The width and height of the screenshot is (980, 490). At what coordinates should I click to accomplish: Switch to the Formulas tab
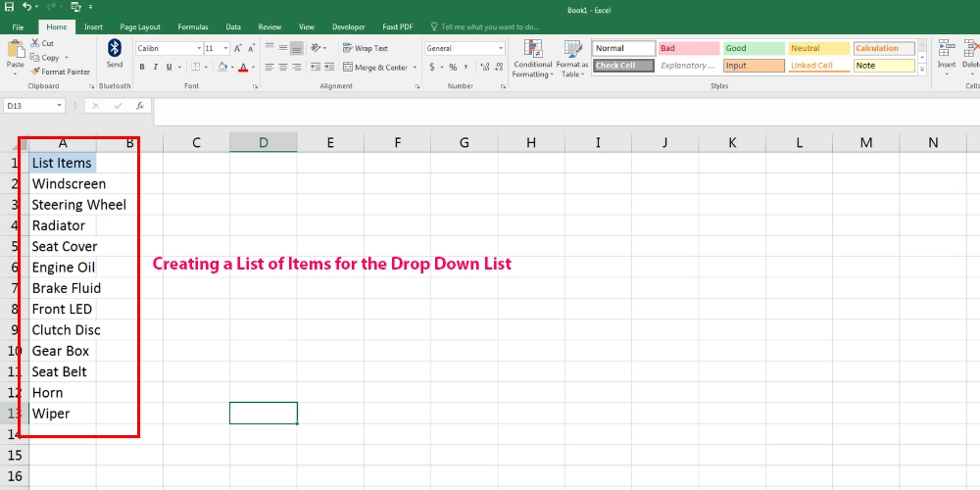click(193, 26)
